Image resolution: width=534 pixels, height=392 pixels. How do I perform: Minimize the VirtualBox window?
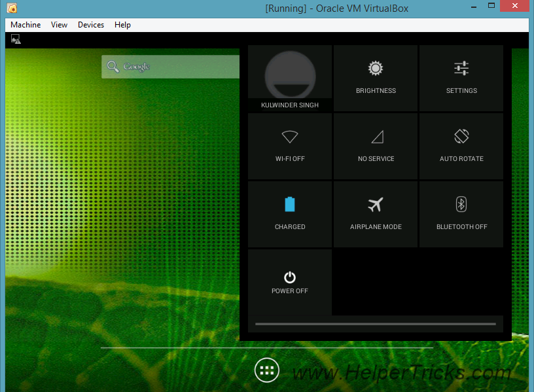click(474, 6)
